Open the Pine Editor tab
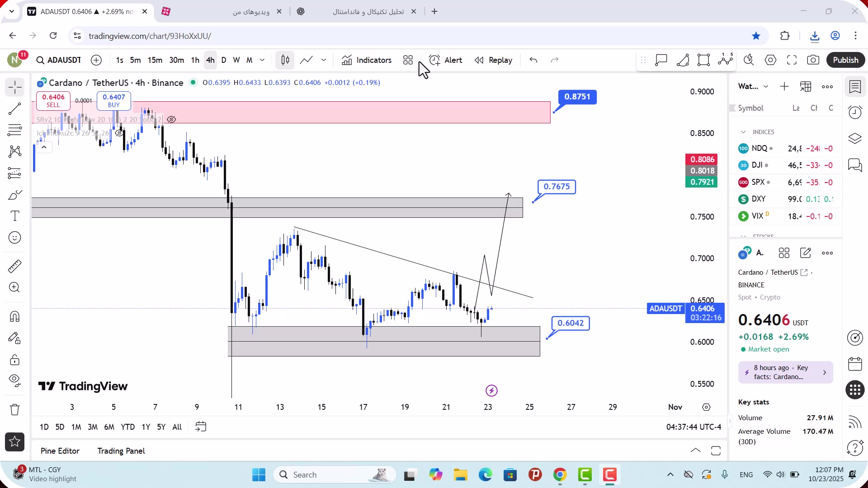868x488 pixels. (x=60, y=451)
